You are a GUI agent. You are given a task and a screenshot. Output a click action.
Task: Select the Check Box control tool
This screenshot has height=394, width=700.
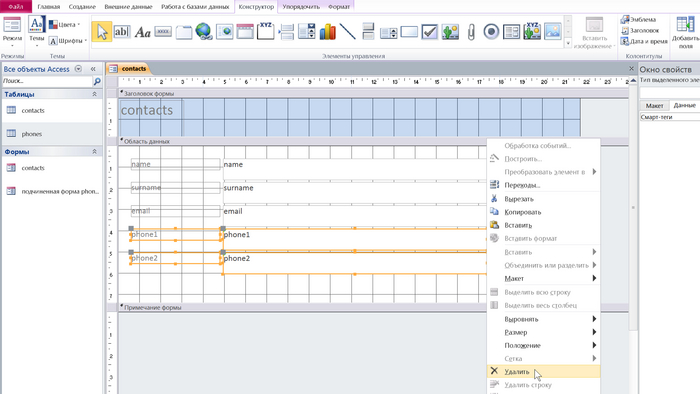point(429,32)
